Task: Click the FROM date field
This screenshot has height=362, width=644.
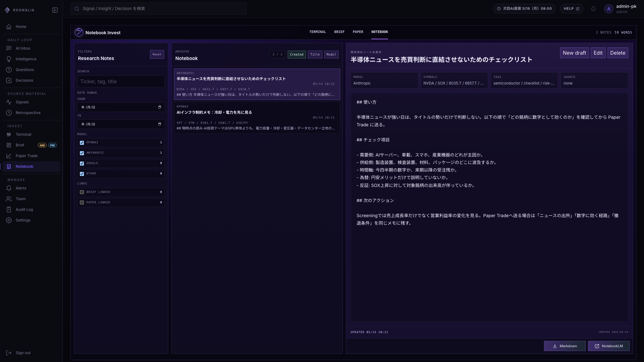Action: pos(121,107)
